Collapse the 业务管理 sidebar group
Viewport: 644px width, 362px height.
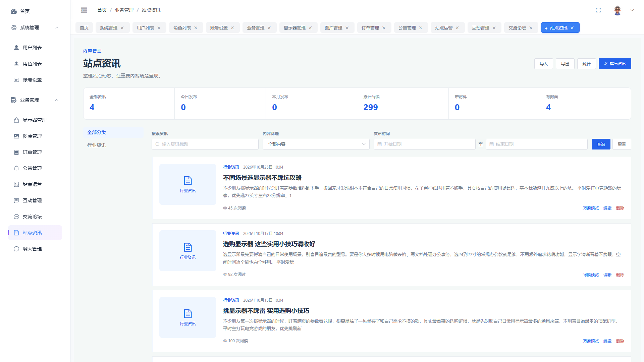point(35,100)
